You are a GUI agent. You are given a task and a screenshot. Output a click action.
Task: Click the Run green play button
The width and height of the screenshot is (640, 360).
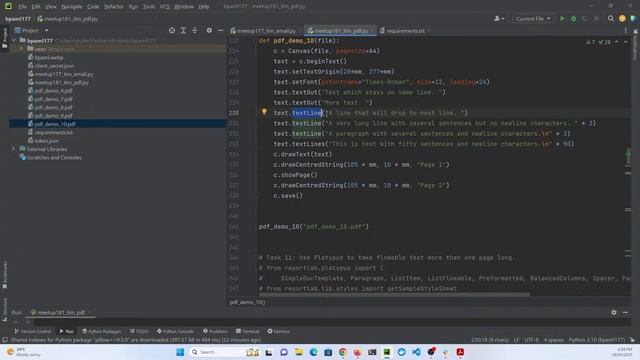tap(562, 19)
